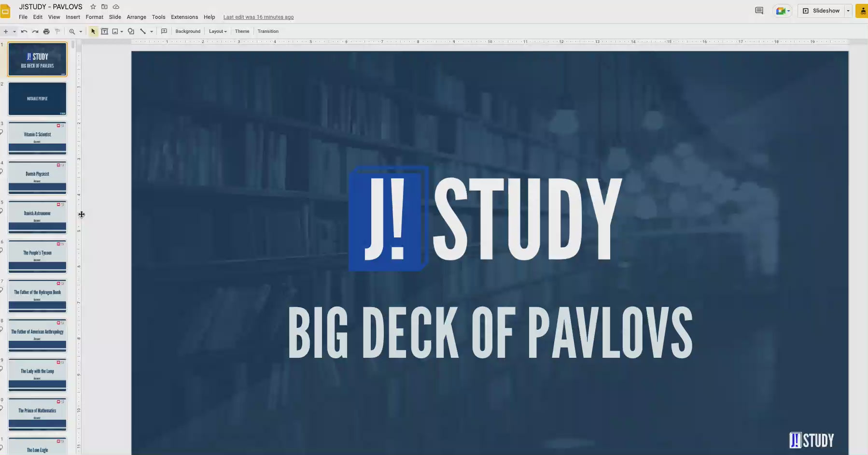Click the Background button
This screenshot has height=455, width=868.
pos(188,31)
